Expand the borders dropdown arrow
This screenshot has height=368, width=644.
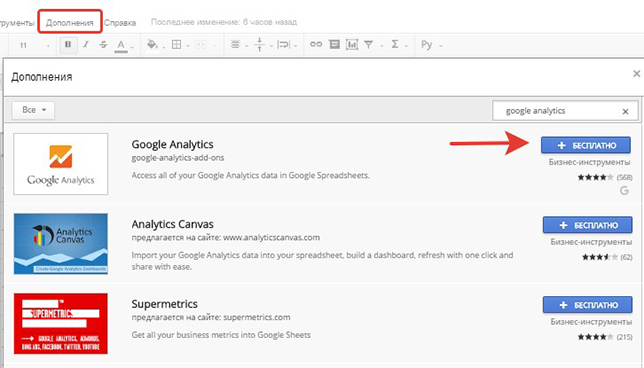tap(188, 46)
